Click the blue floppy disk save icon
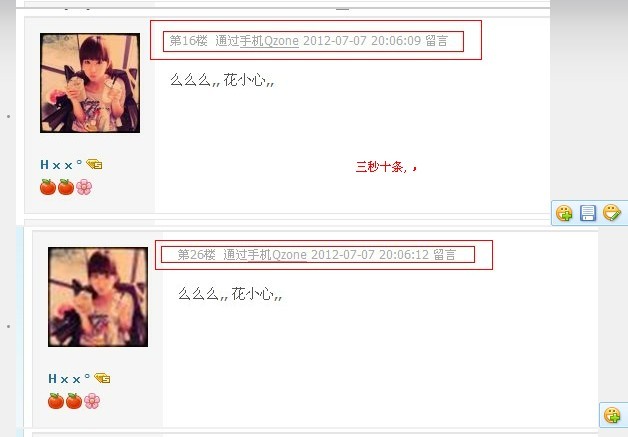 [x=588, y=213]
